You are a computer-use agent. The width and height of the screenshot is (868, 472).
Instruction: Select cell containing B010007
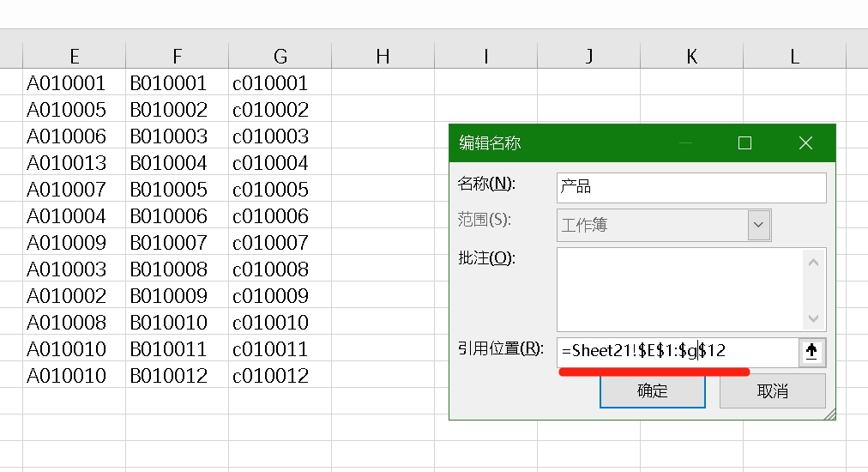point(178,242)
